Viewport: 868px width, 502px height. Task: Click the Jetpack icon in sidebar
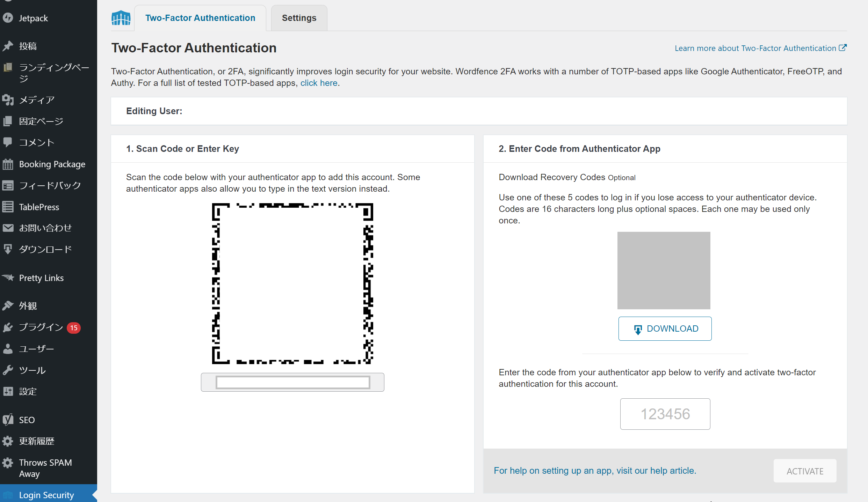tap(8, 18)
